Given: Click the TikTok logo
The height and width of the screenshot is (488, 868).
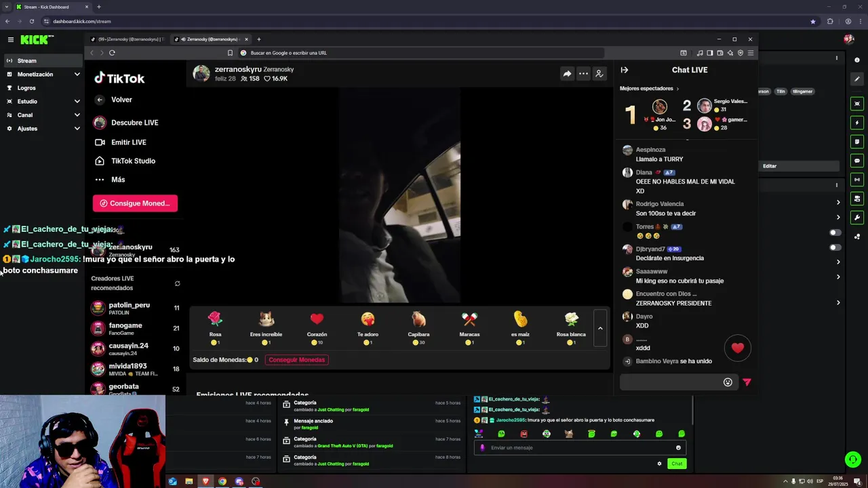Looking at the screenshot, I should pos(119,78).
